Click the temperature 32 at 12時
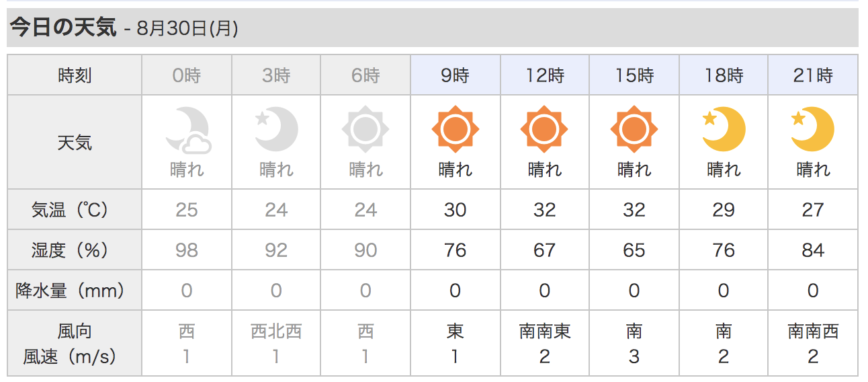The image size is (868, 382). (x=544, y=210)
